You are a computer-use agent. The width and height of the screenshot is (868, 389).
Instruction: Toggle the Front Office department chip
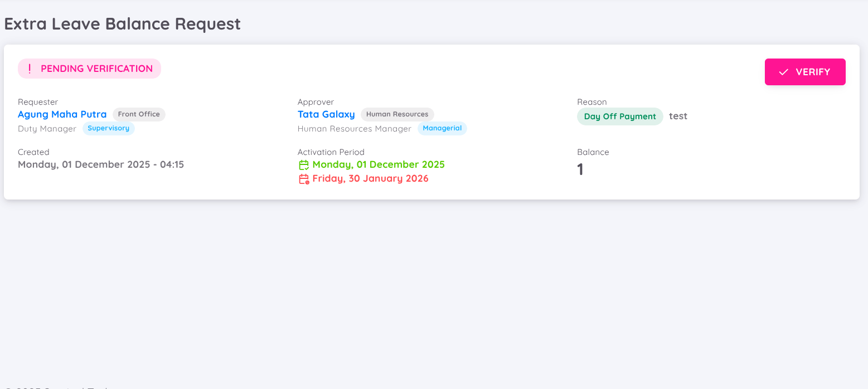(139, 114)
